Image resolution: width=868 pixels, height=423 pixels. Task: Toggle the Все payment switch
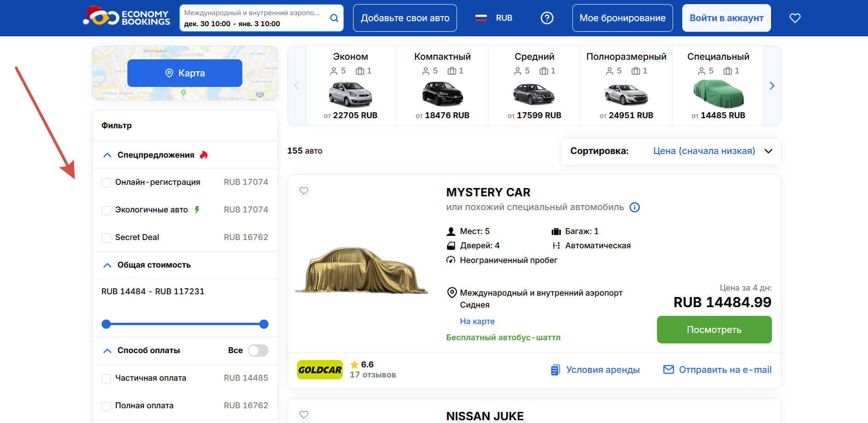coord(258,350)
